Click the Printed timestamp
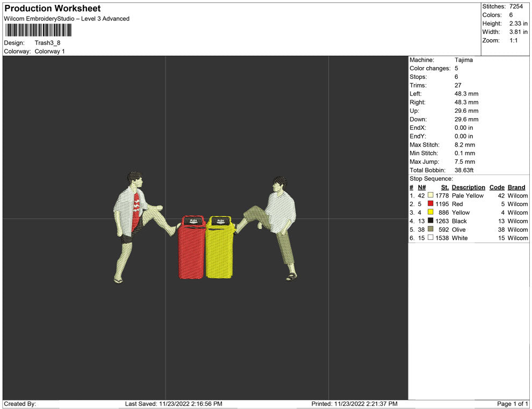Screen dimensions: 532x409 [354, 404]
